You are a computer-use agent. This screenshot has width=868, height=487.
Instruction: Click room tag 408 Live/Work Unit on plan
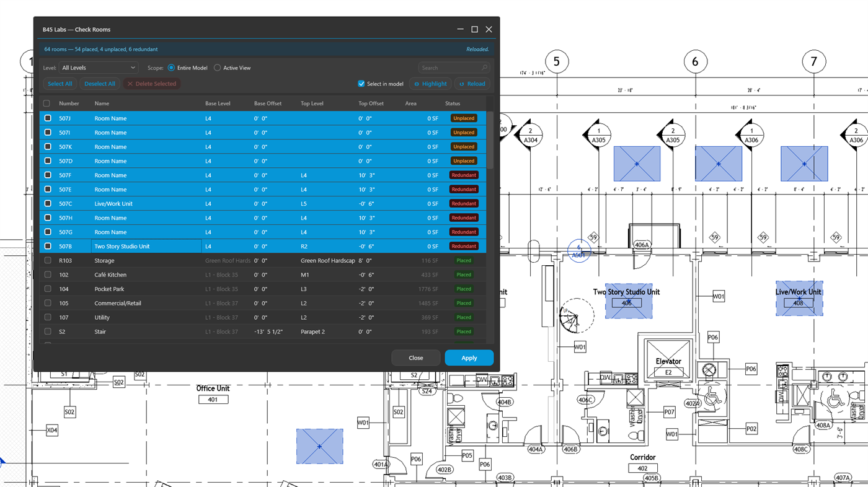point(799,303)
